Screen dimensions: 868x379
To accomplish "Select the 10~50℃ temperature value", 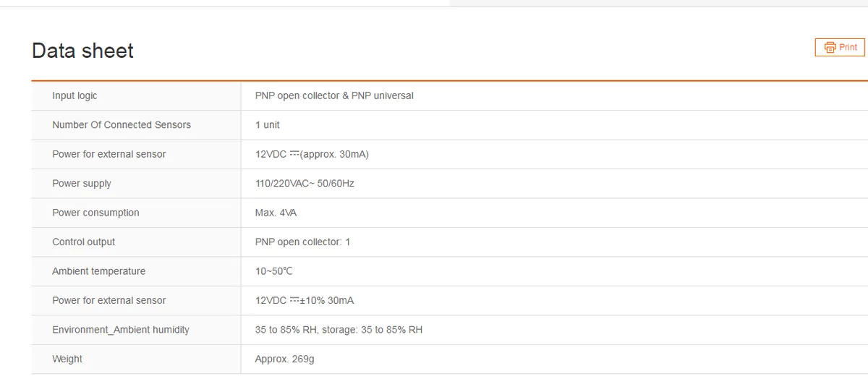I will pos(274,271).
